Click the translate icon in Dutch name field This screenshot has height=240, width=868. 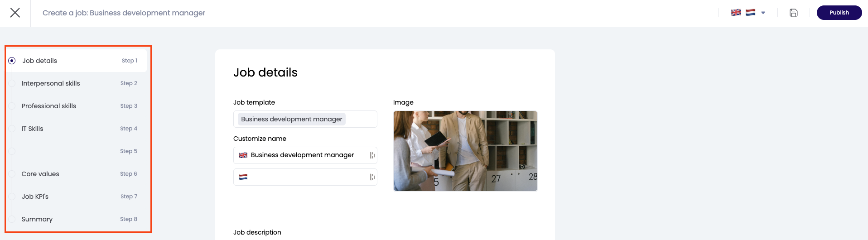click(x=372, y=177)
